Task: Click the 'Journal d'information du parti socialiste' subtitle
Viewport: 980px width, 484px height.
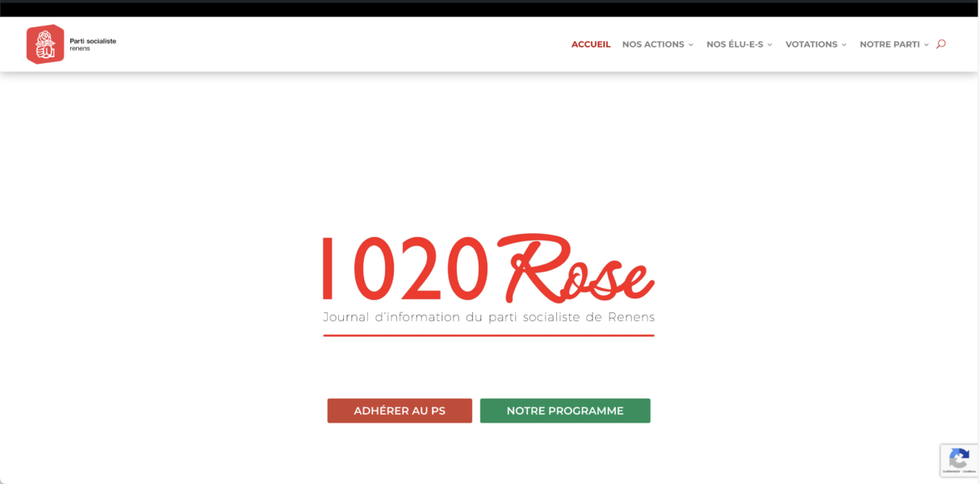Action: pos(488,317)
